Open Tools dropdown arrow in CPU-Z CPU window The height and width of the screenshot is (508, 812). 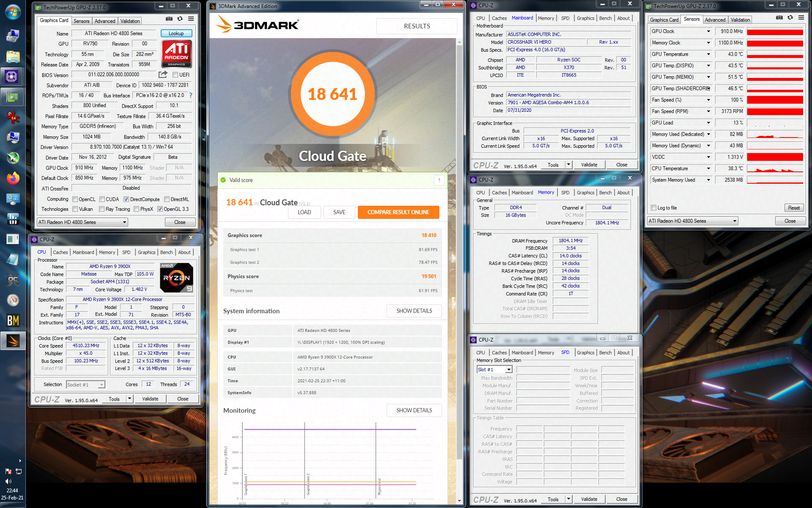(129, 399)
